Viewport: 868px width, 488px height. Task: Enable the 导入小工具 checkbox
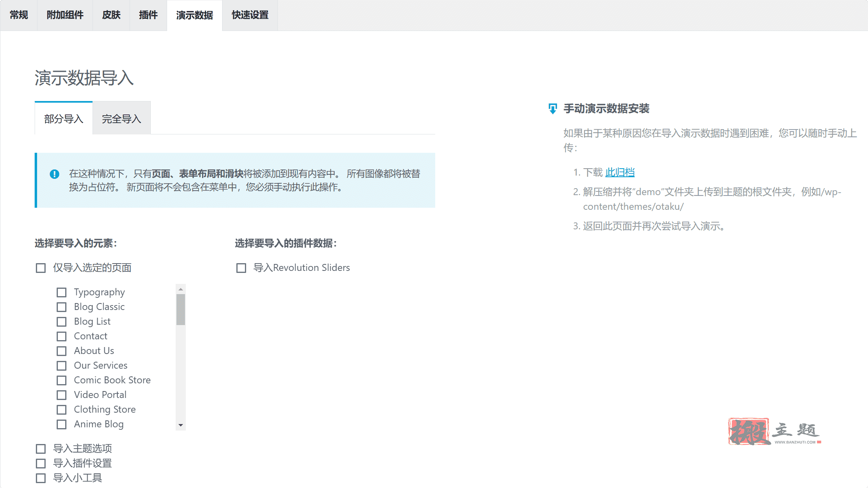coord(41,478)
